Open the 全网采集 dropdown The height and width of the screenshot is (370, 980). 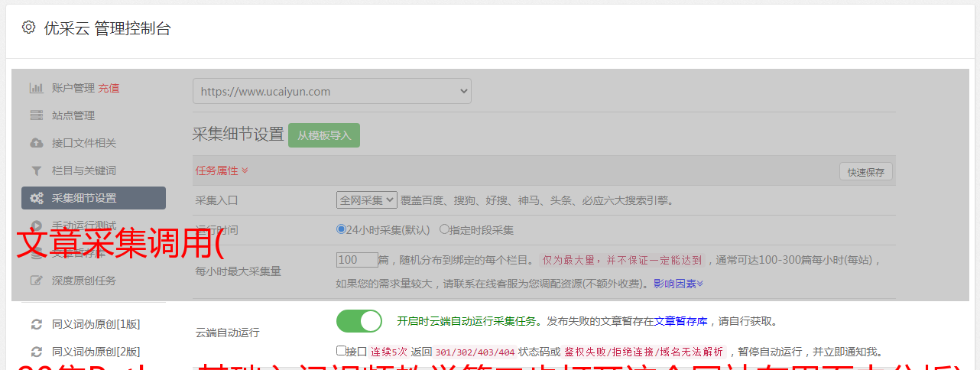point(367,200)
